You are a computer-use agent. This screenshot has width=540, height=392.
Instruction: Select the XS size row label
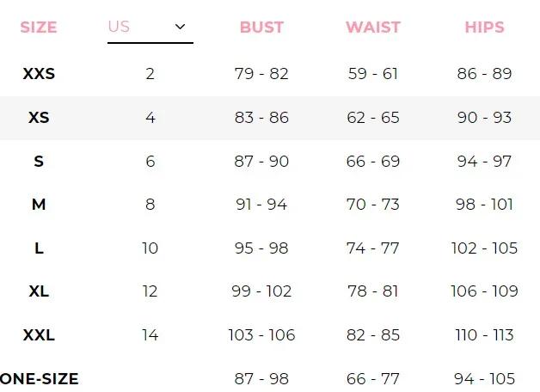(39, 118)
